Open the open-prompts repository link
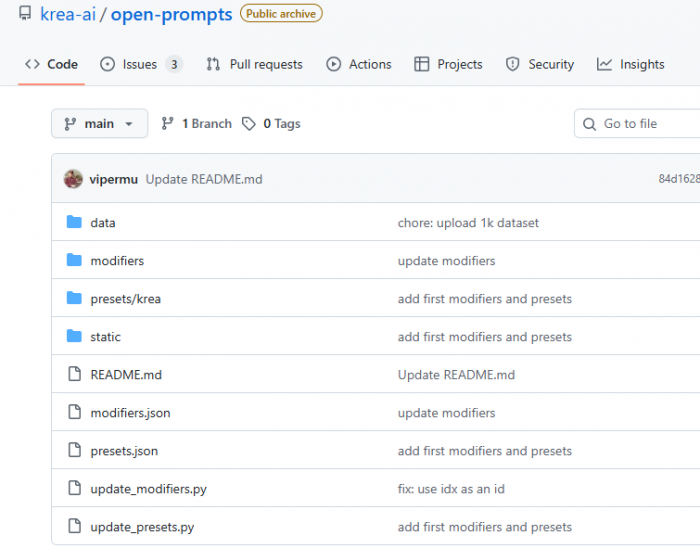The height and width of the screenshot is (548, 700). (171, 14)
